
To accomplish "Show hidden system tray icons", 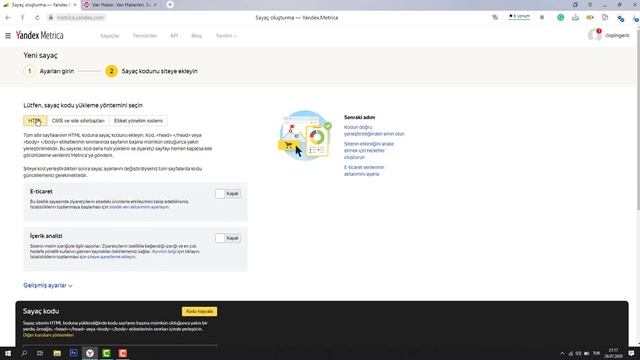I will coord(562,353).
